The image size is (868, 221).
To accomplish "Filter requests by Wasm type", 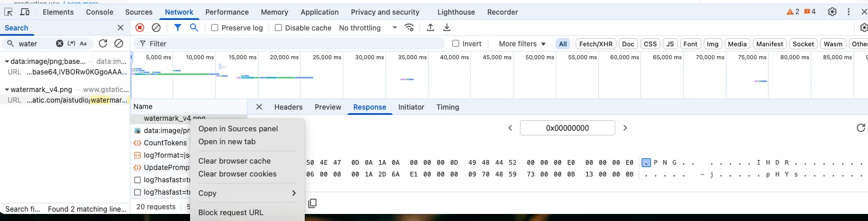I will pyautogui.click(x=833, y=44).
